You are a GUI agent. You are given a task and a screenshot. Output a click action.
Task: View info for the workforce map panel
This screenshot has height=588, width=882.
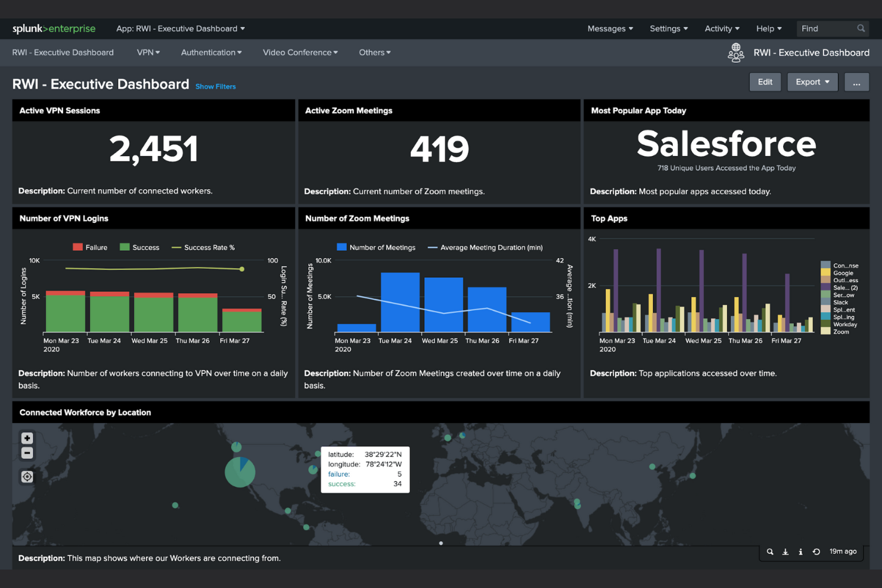800,552
